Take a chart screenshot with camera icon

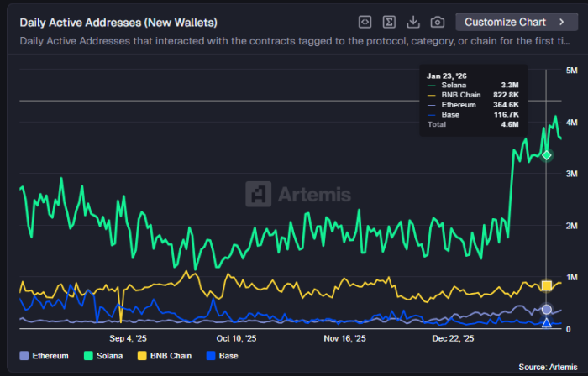[437, 22]
